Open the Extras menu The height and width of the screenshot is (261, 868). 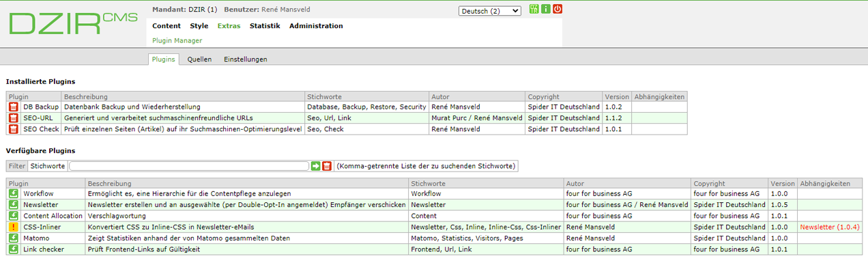[x=229, y=26]
